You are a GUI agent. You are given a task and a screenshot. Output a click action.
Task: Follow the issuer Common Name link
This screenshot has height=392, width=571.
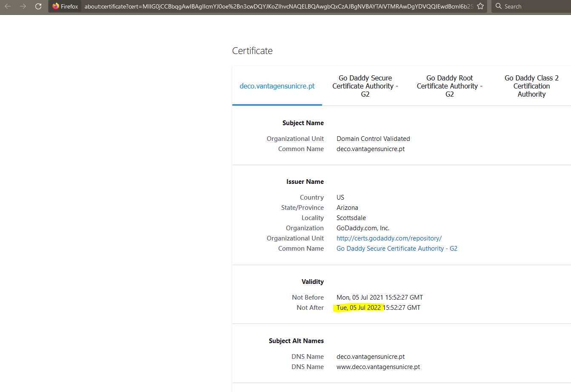397,249
